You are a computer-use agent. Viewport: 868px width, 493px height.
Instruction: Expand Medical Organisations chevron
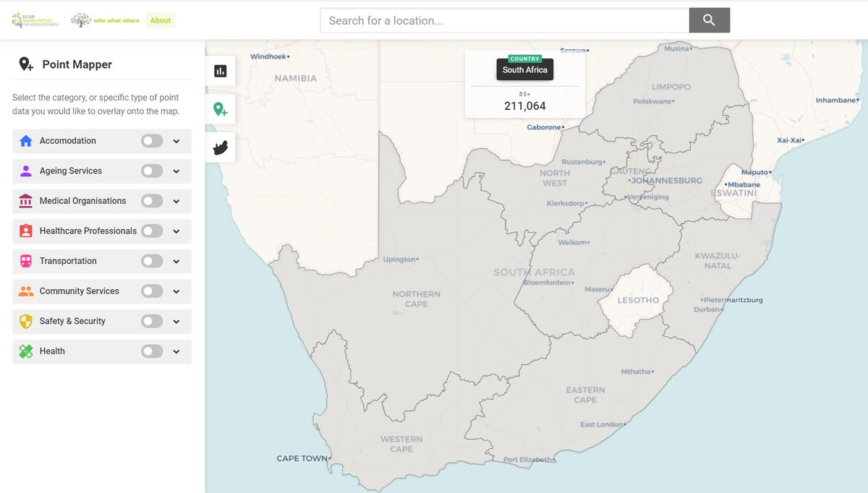pos(176,201)
